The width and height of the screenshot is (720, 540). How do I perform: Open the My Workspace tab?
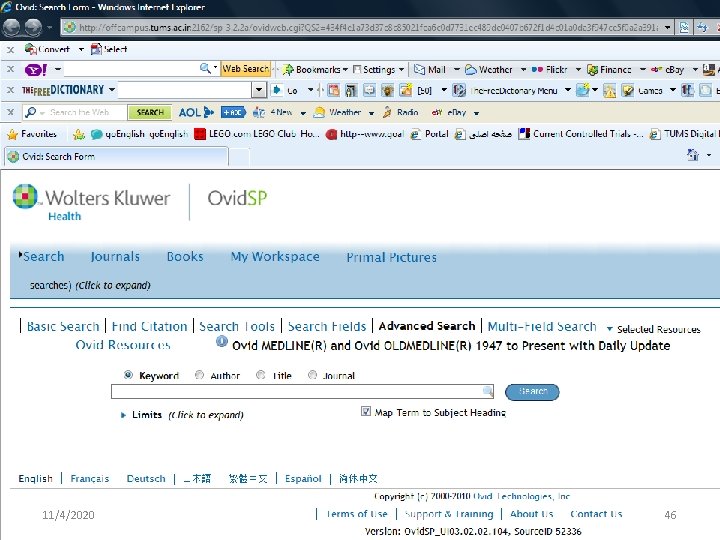point(275,256)
